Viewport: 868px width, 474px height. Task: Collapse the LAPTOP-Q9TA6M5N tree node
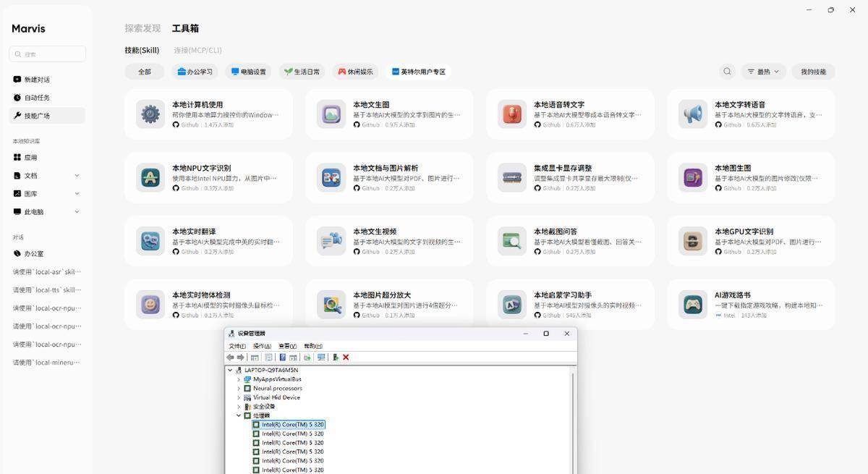tap(231, 370)
